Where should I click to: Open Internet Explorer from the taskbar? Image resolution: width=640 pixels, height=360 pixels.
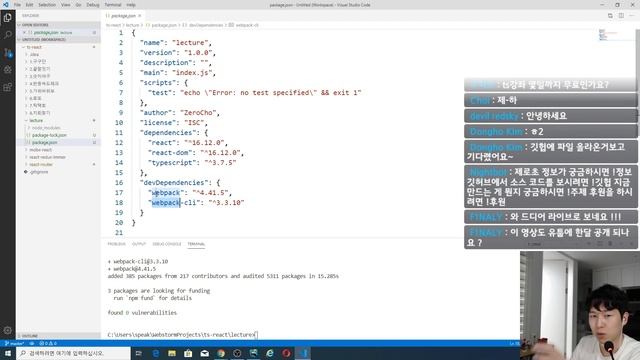270,353
